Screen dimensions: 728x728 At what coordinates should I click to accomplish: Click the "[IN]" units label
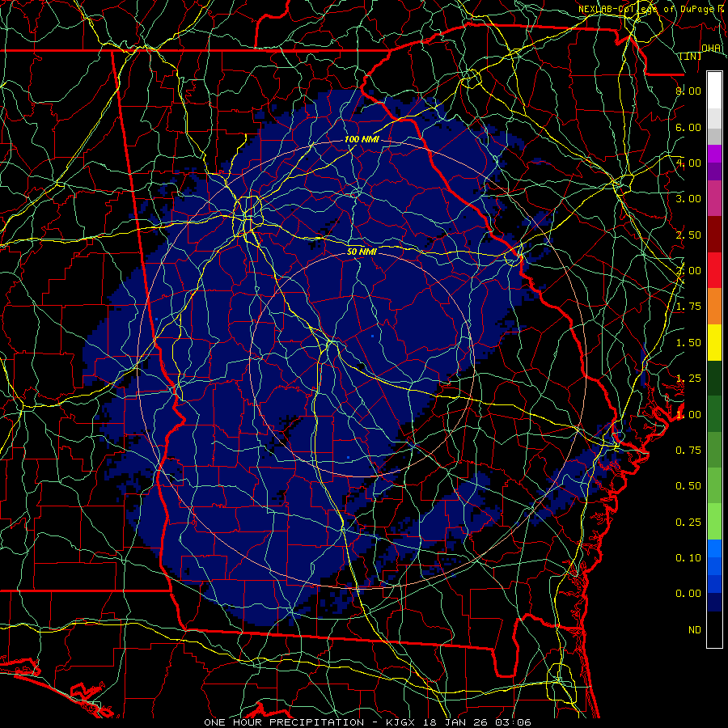pos(691,56)
